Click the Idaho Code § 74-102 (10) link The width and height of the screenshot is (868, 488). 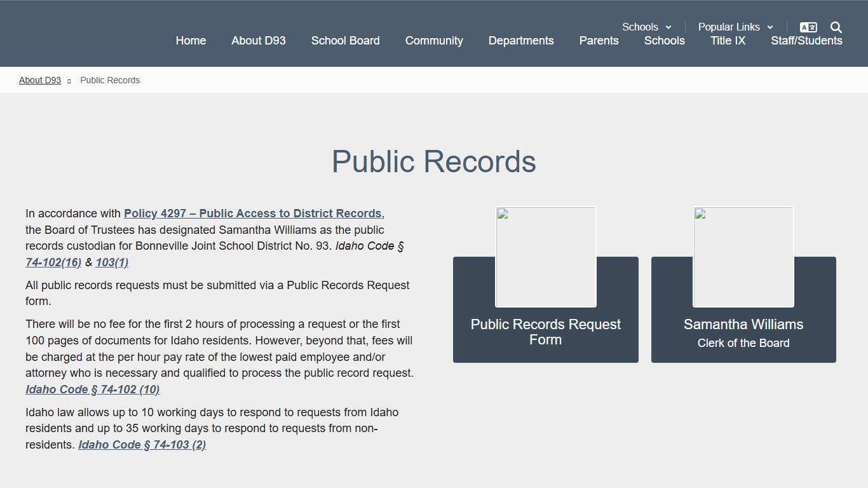tap(92, 389)
